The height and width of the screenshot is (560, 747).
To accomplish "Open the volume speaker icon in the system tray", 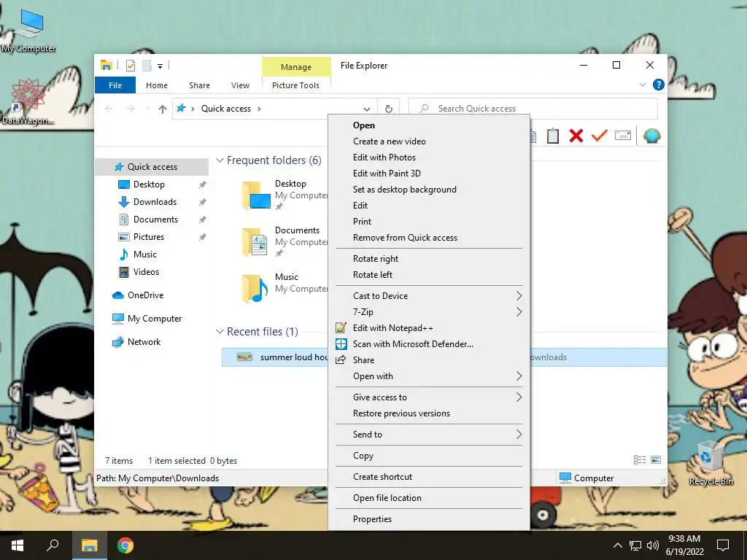I will pos(653,545).
